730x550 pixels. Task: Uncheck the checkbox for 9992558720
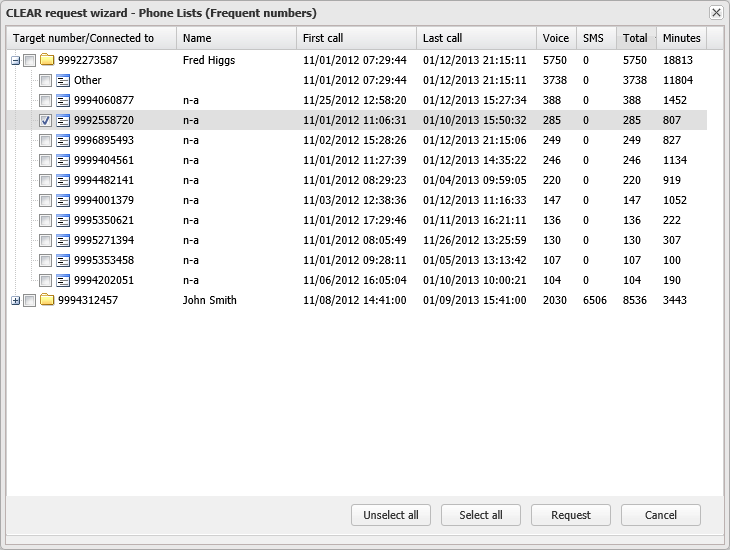[46, 120]
